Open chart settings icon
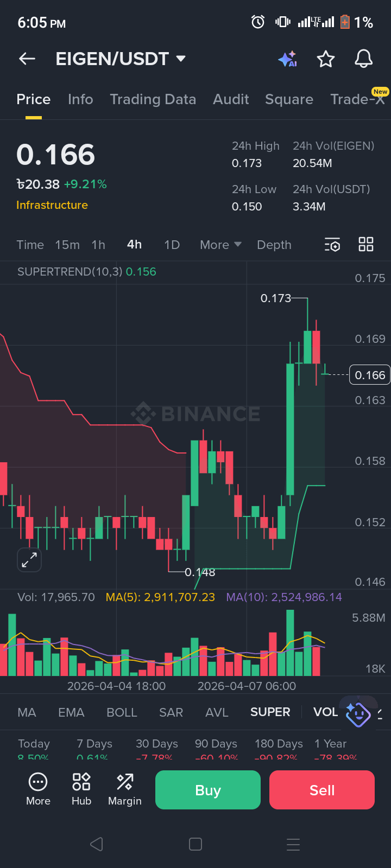 (x=332, y=245)
